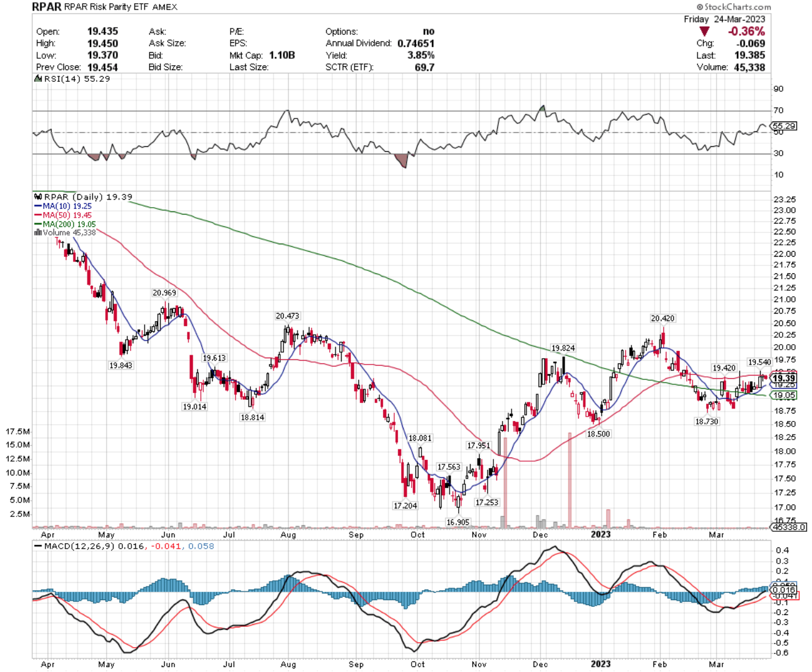Viewport: 812px width, 672px height.
Task: Click the 18.730 price label
Action: click(707, 421)
